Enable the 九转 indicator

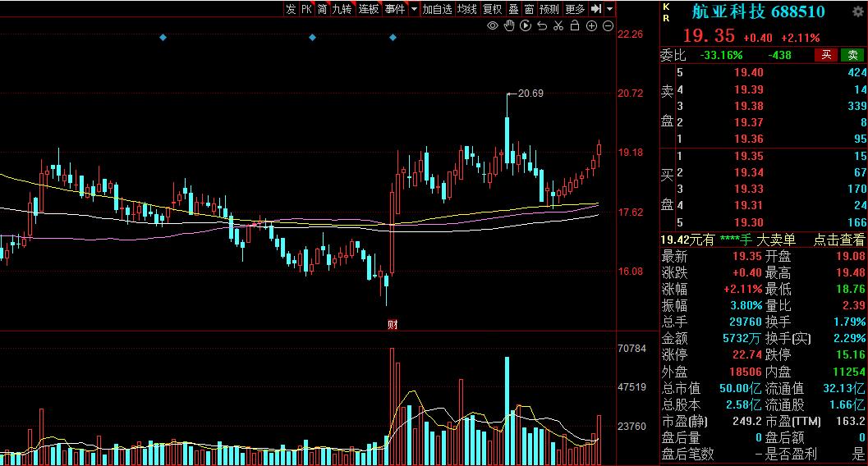[342, 9]
